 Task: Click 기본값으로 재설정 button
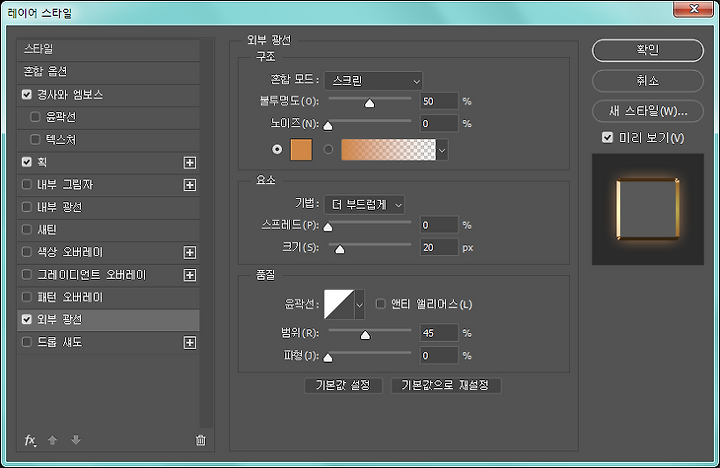(446, 385)
